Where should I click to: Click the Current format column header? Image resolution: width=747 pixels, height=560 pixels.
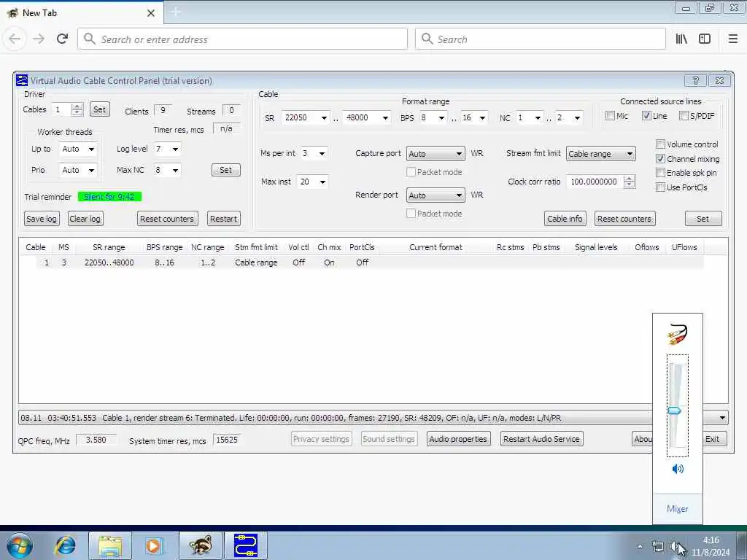coord(436,247)
